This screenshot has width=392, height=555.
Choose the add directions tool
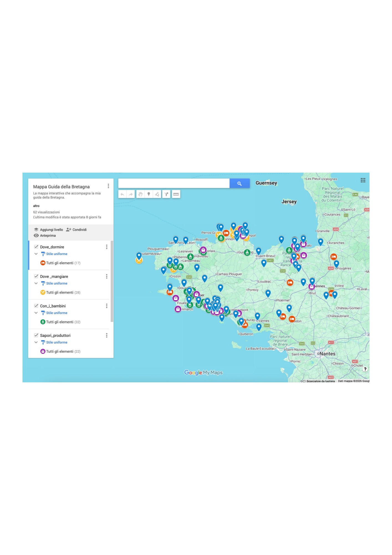[x=166, y=194]
